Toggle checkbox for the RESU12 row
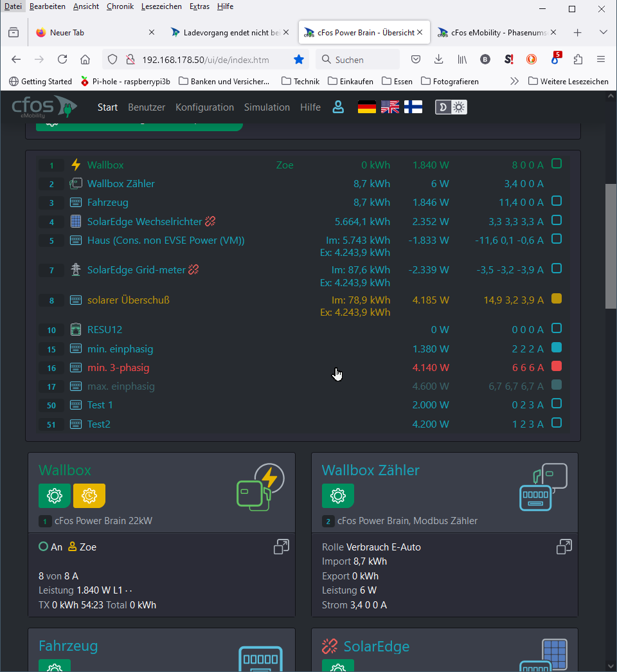 pyautogui.click(x=557, y=329)
